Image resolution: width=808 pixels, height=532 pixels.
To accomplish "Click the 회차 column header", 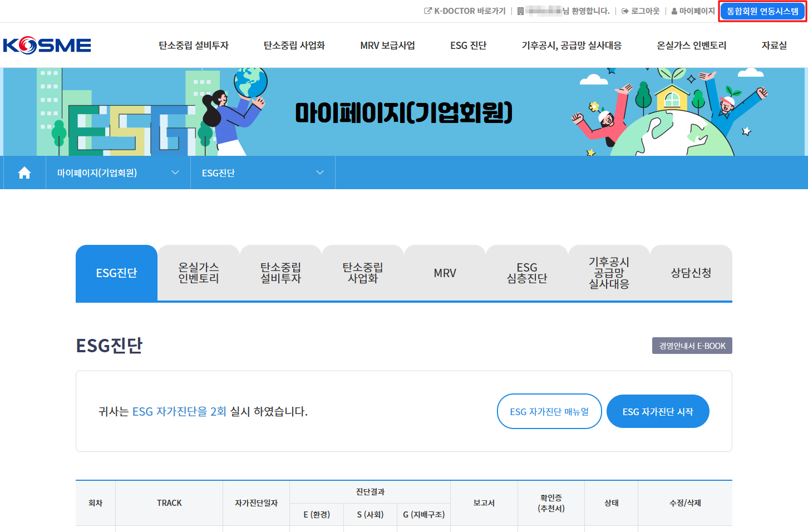I will click(96, 503).
